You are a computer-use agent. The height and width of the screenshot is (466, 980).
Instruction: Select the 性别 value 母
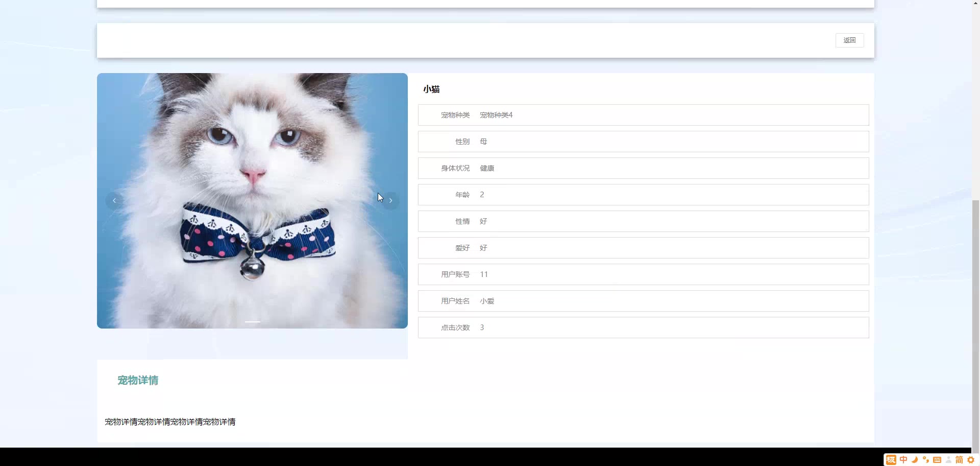(x=483, y=142)
